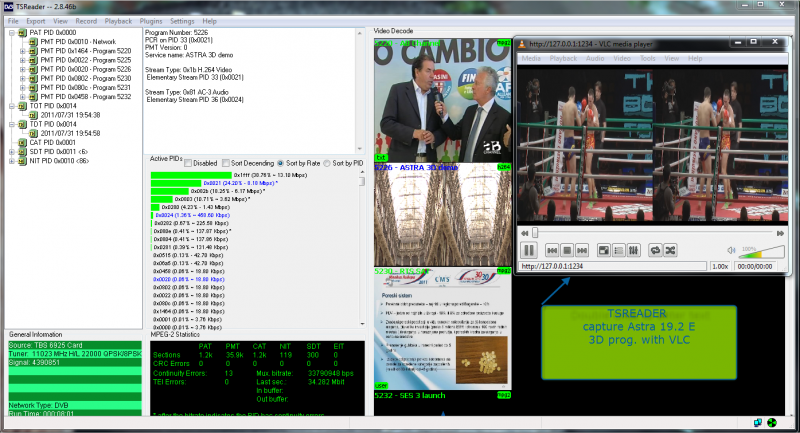Select icon beside PMT PID 0x0010 Network
This screenshot has height=433, width=800.
(x=33, y=42)
